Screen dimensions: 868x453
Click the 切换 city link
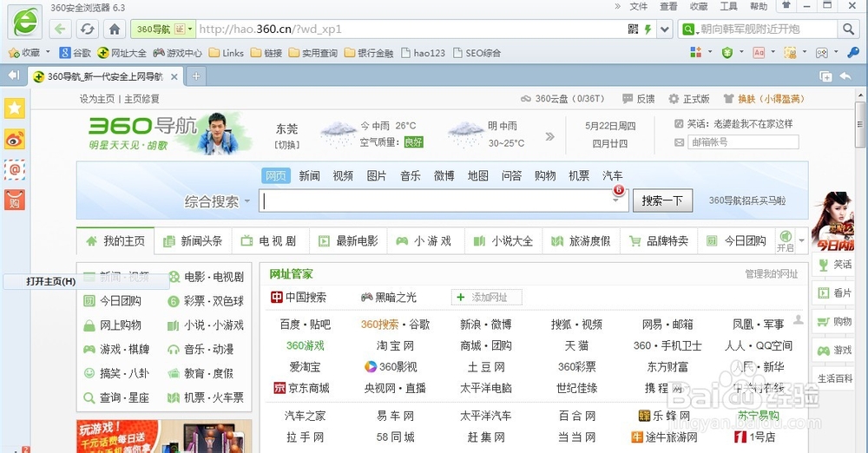[286, 145]
